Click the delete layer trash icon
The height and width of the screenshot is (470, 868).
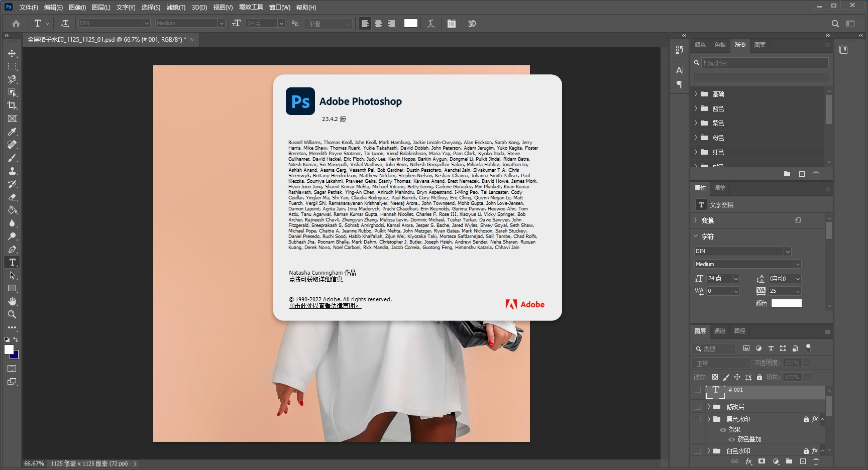816,461
